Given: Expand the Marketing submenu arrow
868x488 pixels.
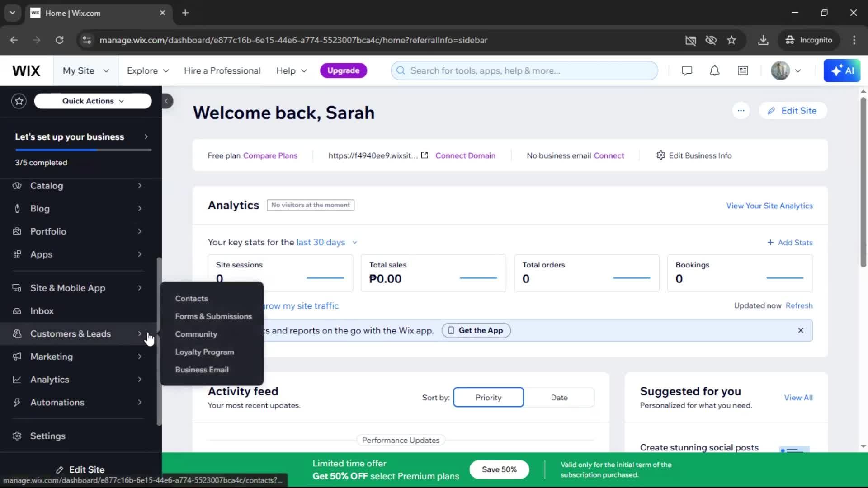Looking at the screenshot, I should 140,357.
